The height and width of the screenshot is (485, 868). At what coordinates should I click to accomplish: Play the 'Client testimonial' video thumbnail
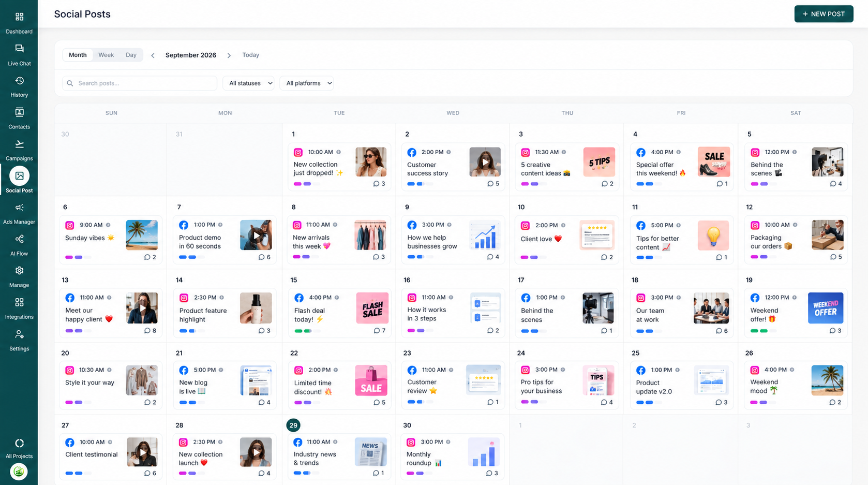click(x=142, y=452)
